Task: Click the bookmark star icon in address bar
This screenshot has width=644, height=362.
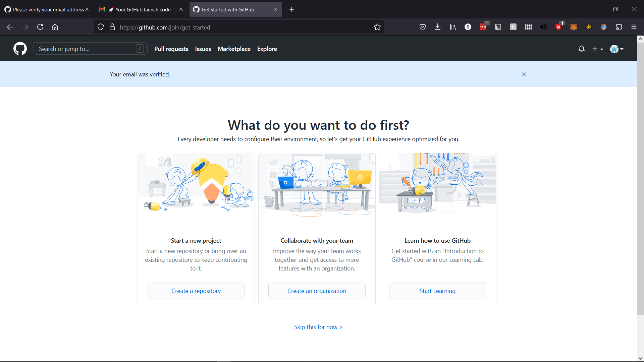Action: [377, 27]
